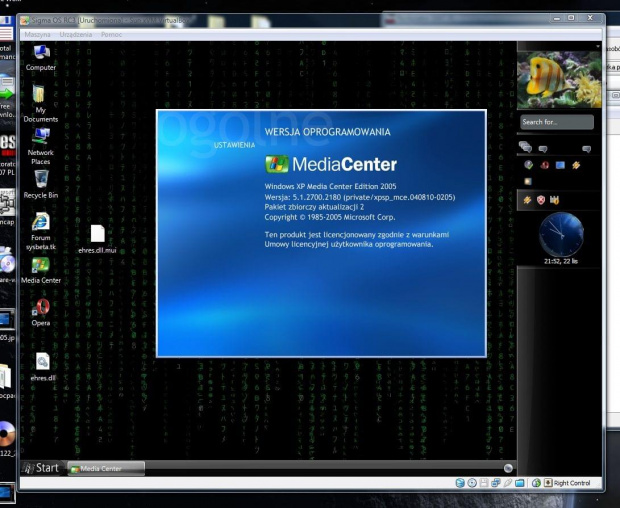Click the round orb at the taskbar's right end
Viewport: 620px width, 508px height.
508,468
